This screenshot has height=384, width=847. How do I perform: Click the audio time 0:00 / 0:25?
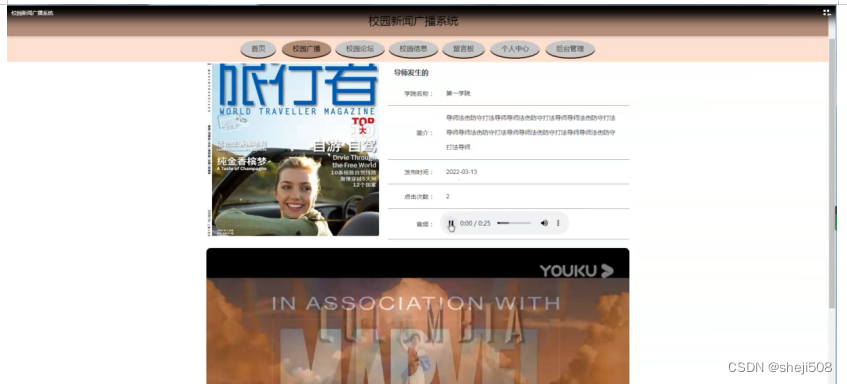click(475, 223)
